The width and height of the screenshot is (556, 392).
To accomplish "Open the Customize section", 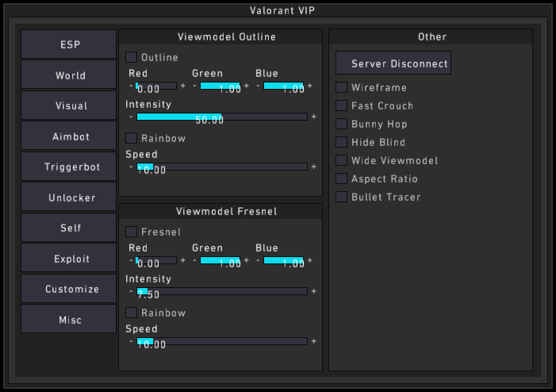I will 69,289.
